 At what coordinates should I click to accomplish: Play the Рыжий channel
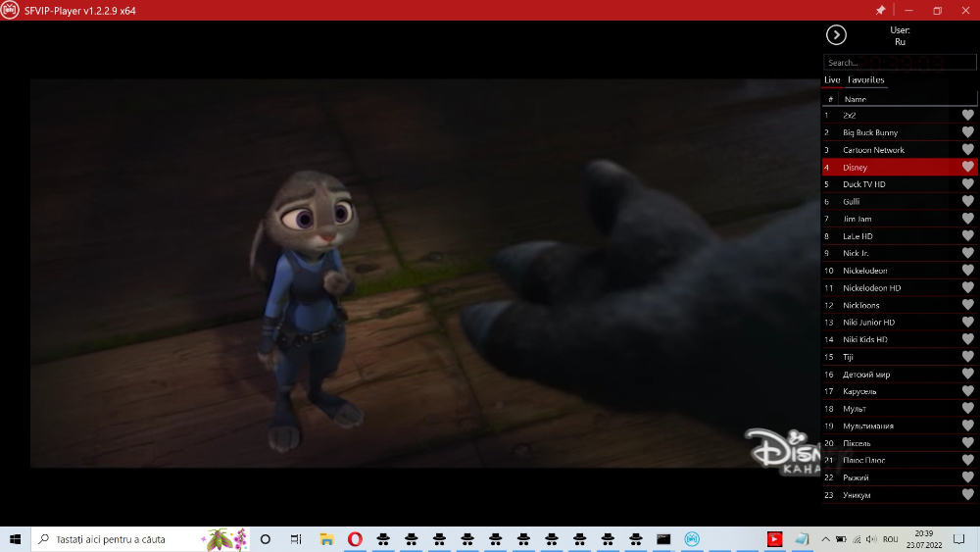pos(899,477)
